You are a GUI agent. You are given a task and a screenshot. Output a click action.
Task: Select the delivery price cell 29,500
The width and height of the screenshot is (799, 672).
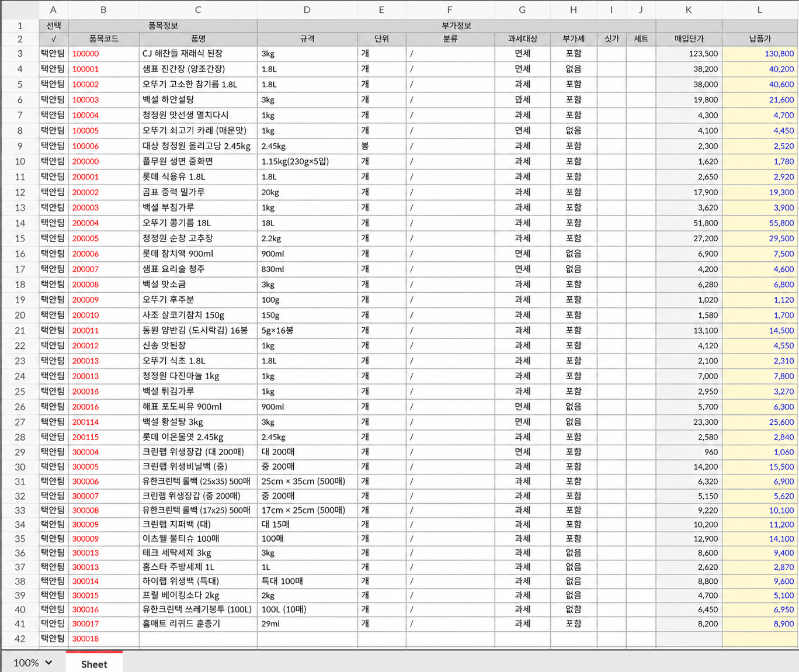[760, 238]
